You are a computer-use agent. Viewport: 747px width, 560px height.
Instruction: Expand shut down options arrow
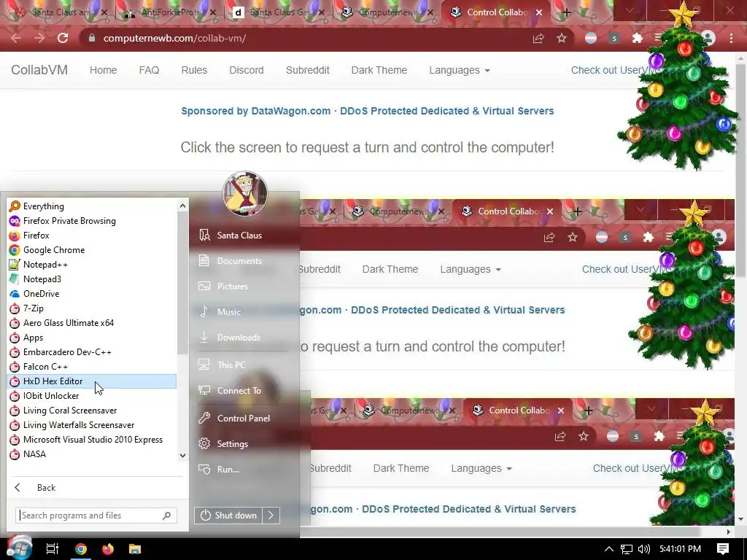[271, 516]
